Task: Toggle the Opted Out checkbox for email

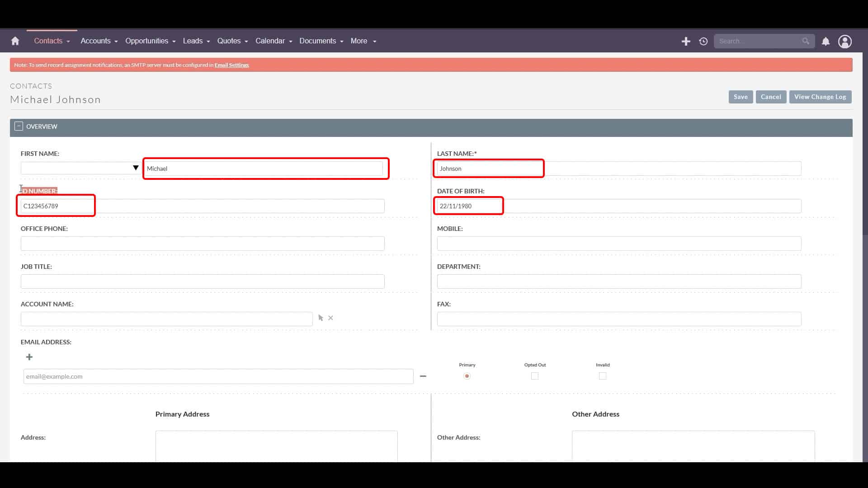Action: [535, 376]
